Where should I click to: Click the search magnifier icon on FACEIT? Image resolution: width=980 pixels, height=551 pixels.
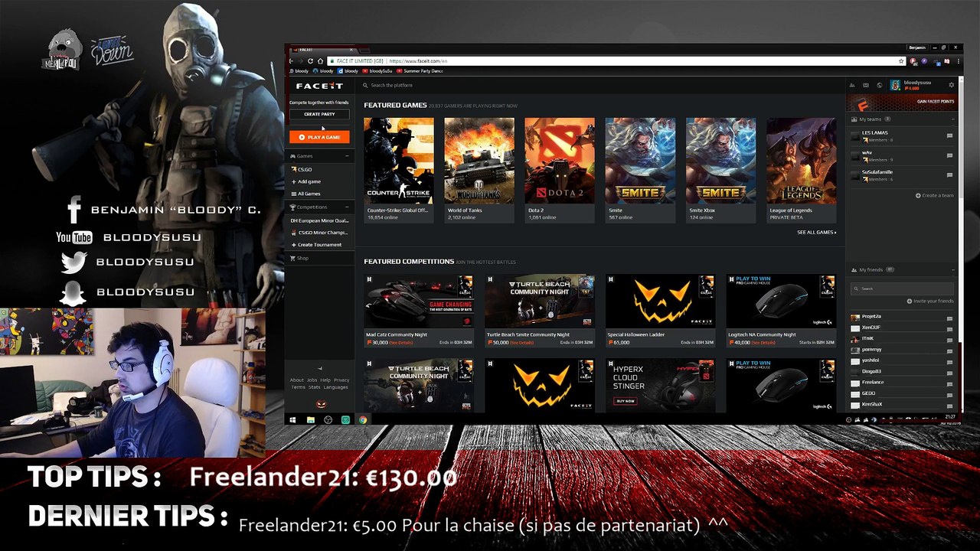pyautogui.click(x=366, y=86)
